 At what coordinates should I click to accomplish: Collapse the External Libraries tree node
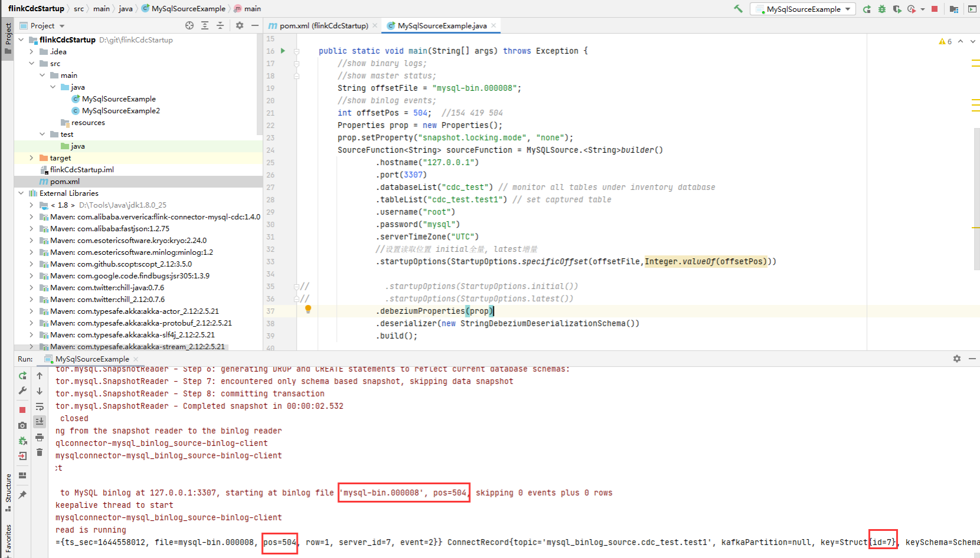pyautogui.click(x=21, y=193)
